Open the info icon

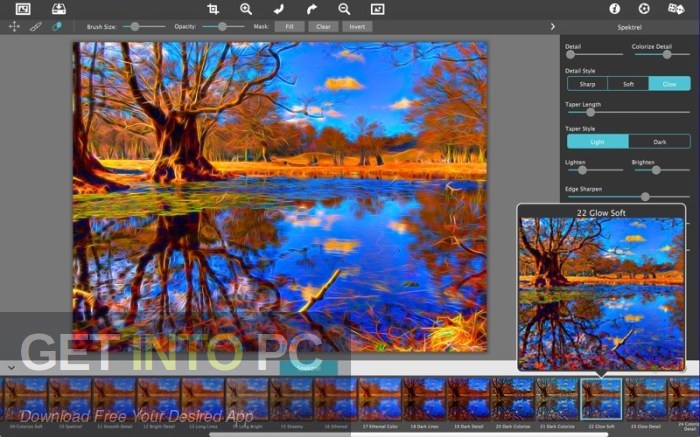click(615, 8)
